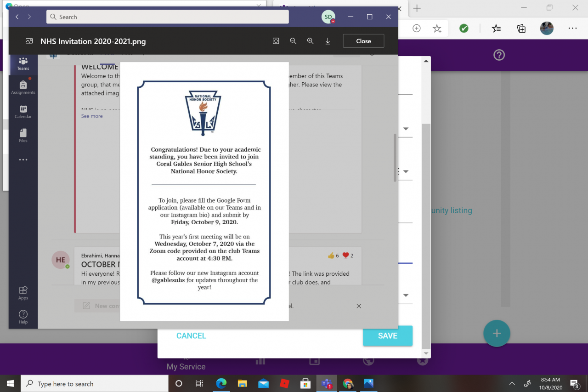Open the last dropdown arrow above SAVE
The image size is (588, 392).
406,295
